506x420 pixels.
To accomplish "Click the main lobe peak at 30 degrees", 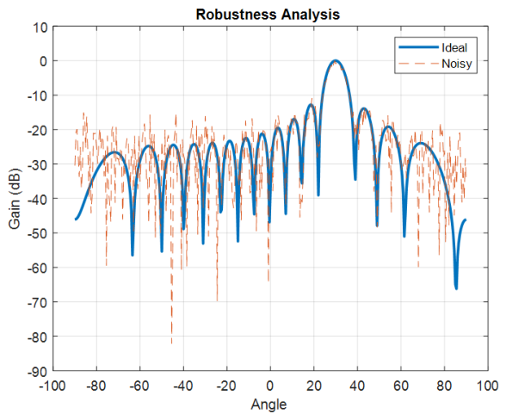I will click(x=336, y=61).
